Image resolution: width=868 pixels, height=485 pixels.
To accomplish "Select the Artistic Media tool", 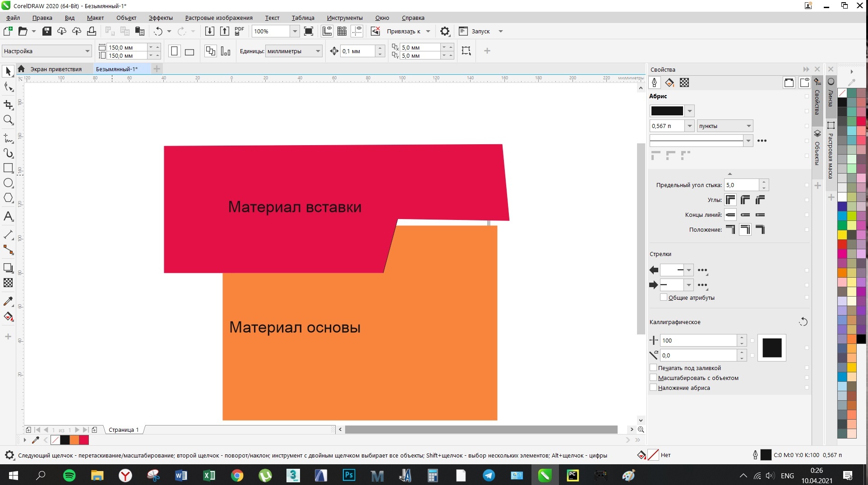I will click(x=8, y=153).
